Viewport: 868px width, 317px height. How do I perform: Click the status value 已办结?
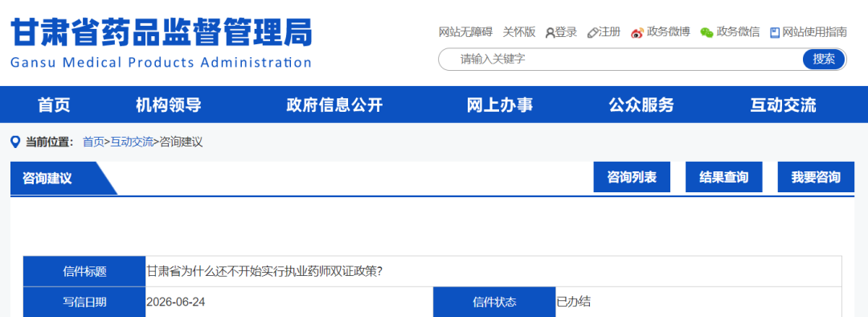point(573,302)
